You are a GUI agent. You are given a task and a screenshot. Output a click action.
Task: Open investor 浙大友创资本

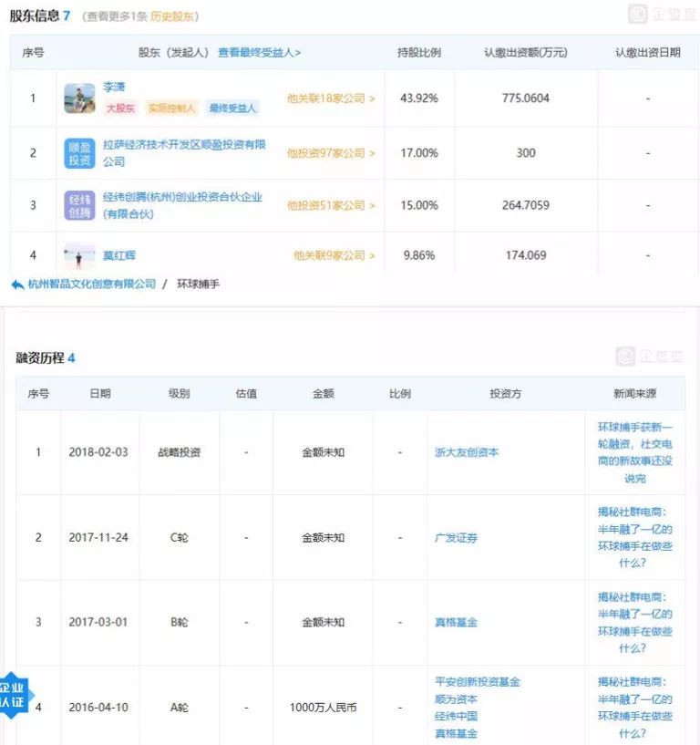tap(467, 452)
